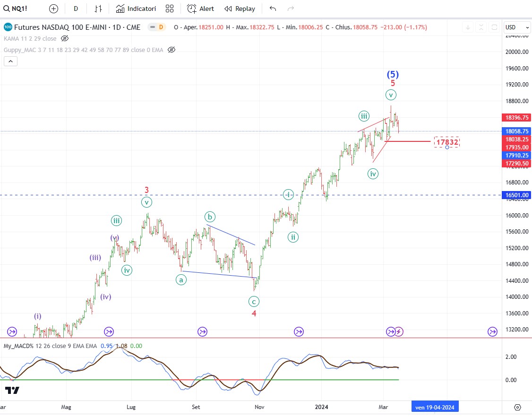Select the red horizontal line at 17832

coord(407,141)
